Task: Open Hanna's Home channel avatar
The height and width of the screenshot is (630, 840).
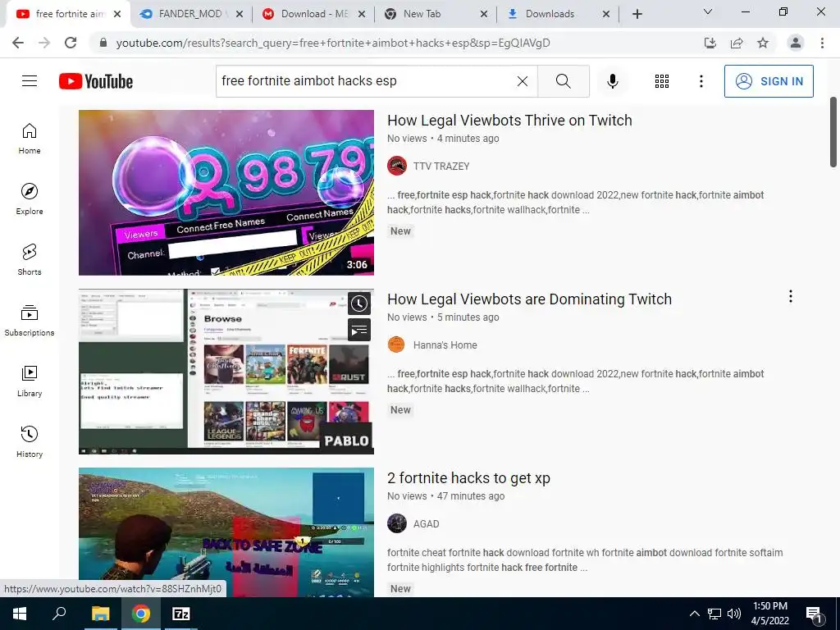Action: tap(397, 345)
